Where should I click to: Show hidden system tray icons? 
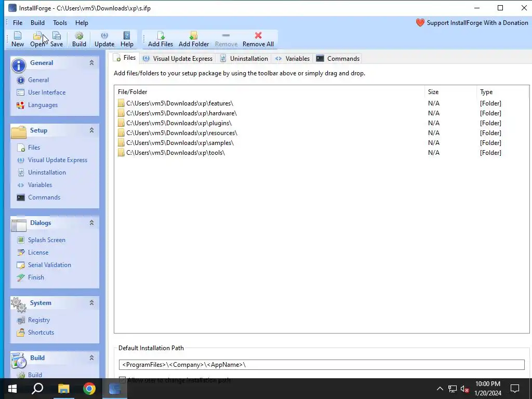(440, 389)
